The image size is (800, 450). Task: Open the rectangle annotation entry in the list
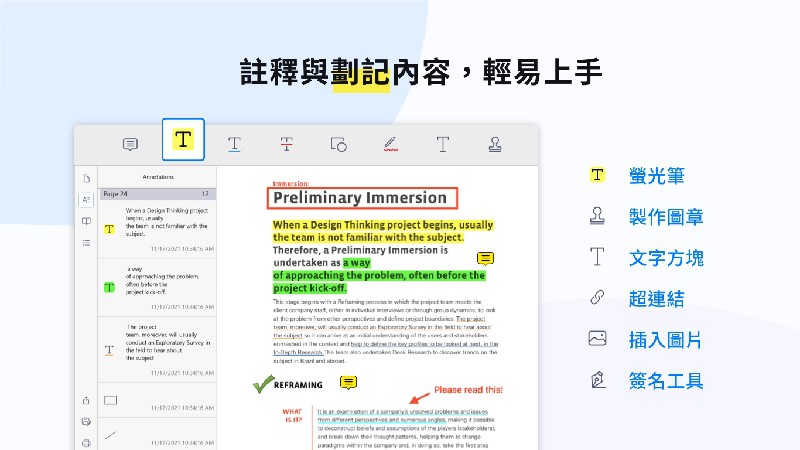pyautogui.click(x=158, y=402)
